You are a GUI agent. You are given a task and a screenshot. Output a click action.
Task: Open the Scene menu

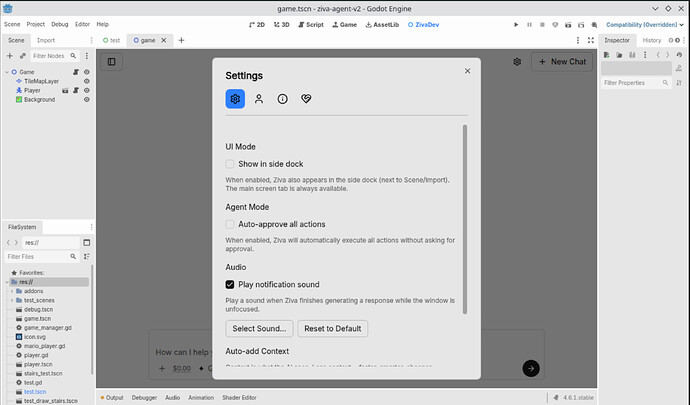[x=12, y=24]
